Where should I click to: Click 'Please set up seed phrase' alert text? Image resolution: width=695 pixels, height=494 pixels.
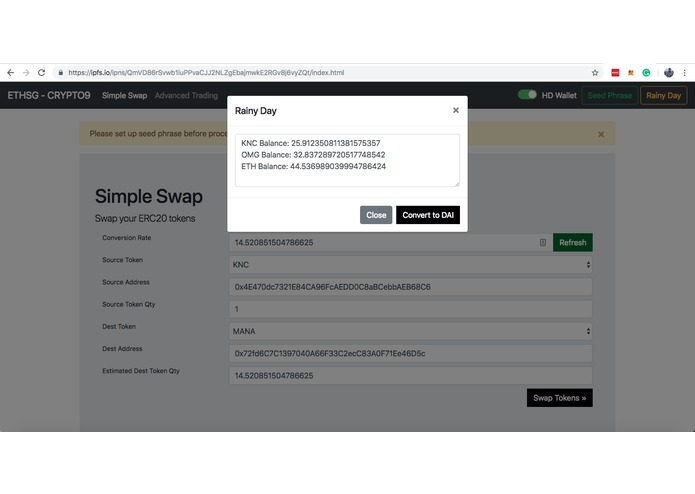158,133
